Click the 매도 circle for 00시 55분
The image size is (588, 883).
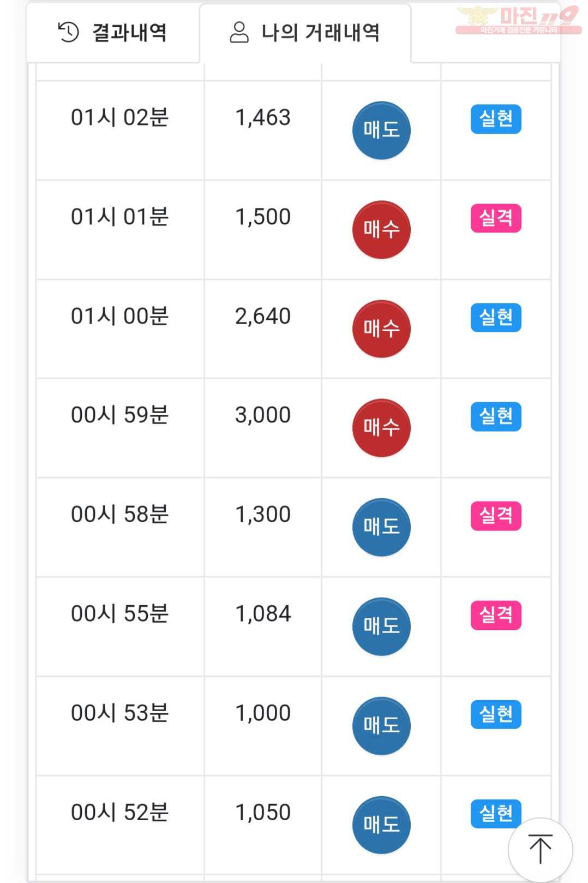click(x=381, y=627)
